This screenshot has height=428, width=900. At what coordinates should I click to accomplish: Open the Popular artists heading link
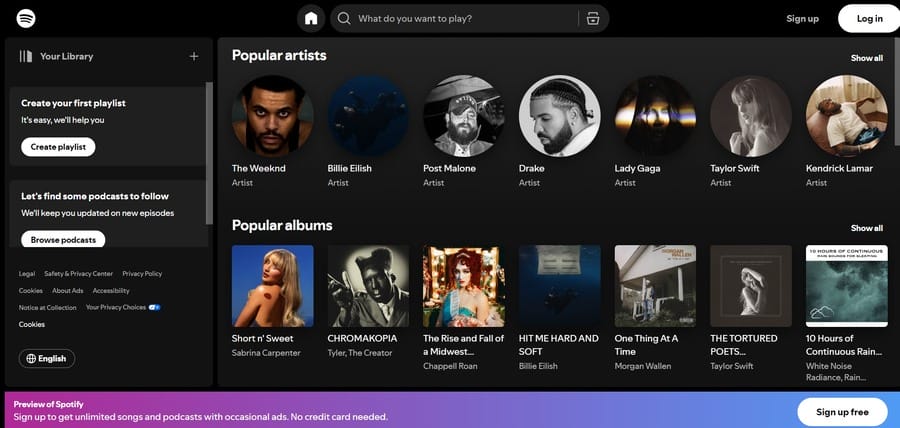(x=279, y=56)
